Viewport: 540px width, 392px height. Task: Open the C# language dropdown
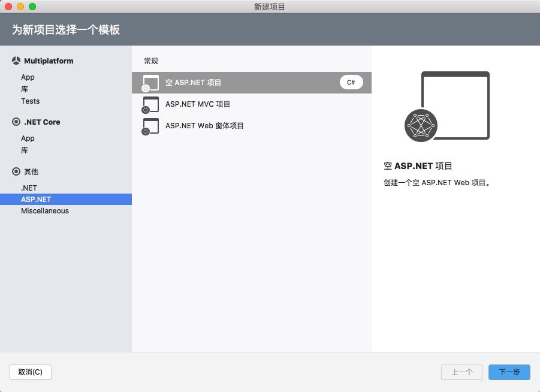[351, 82]
